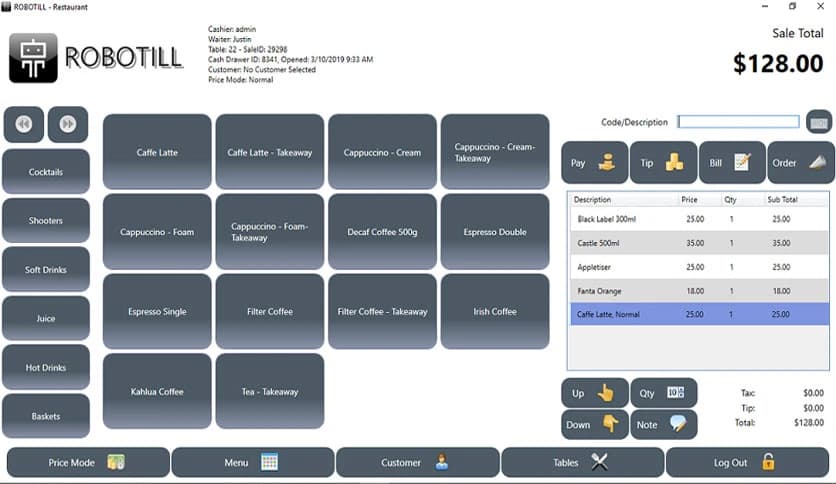Move selected item up with Up button

point(594,393)
